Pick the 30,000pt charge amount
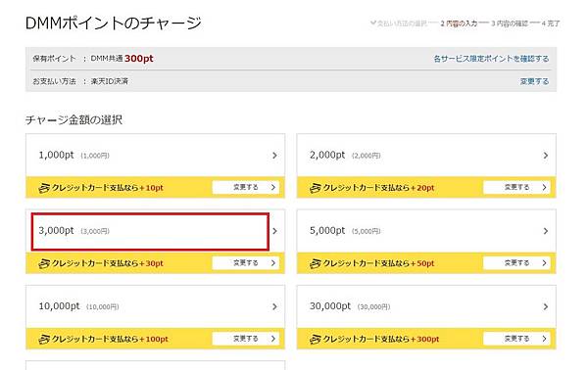The image size is (588, 370). [426, 306]
